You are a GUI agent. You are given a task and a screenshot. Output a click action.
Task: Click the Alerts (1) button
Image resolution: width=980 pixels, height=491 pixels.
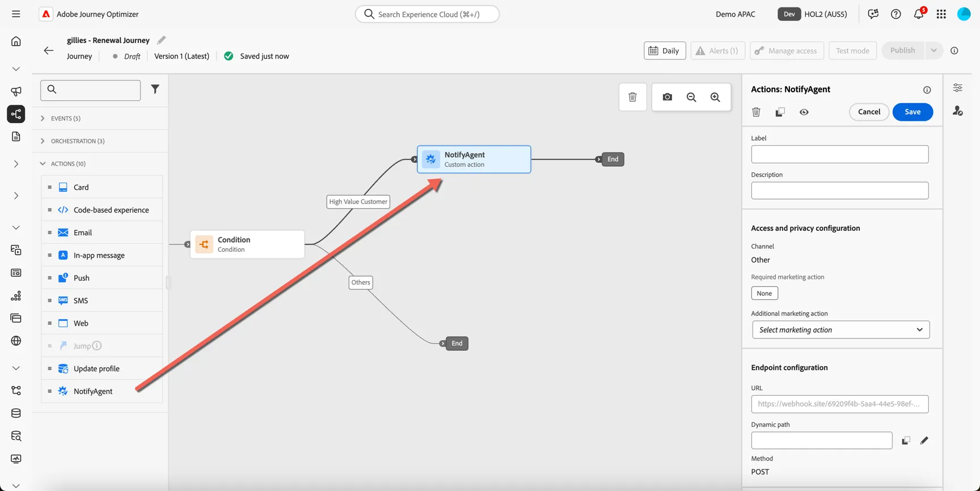coord(717,50)
